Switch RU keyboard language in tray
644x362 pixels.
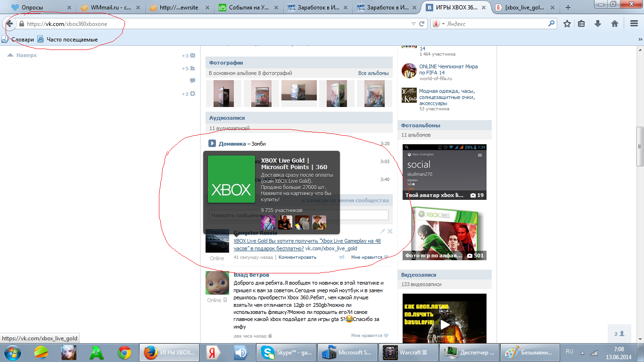(x=570, y=352)
